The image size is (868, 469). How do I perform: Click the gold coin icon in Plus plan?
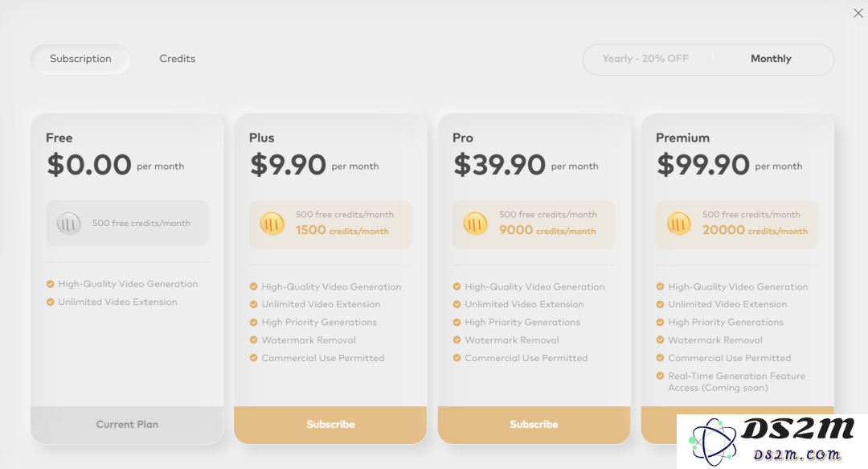pos(272,224)
